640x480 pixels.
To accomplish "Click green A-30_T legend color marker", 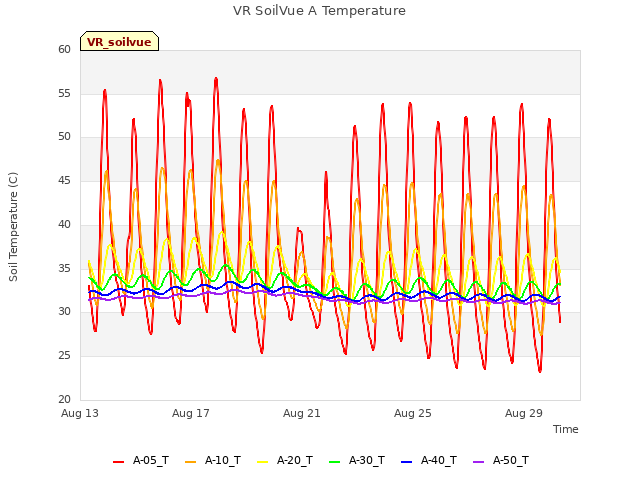I will coord(334,462).
